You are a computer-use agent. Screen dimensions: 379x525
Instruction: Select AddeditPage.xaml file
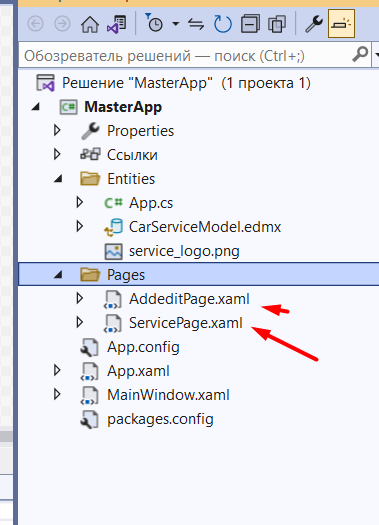click(x=189, y=299)
